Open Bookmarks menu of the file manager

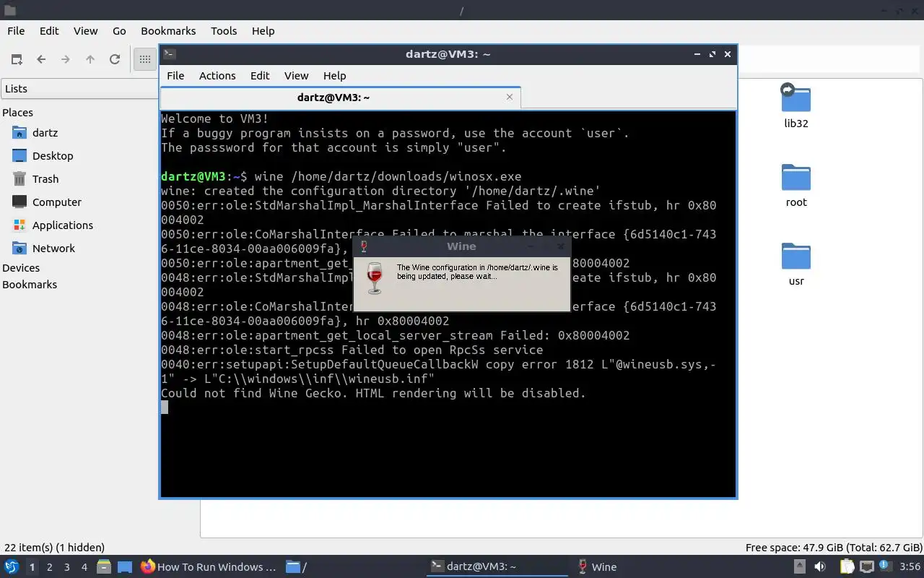168,31
